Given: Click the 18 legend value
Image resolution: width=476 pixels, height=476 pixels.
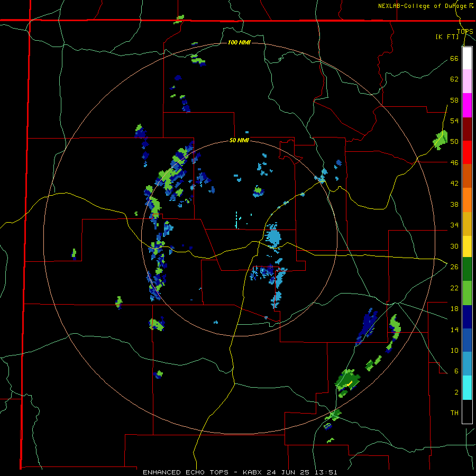Looking at the screenshot, I should pyautogui.click(x=454, y=309).
